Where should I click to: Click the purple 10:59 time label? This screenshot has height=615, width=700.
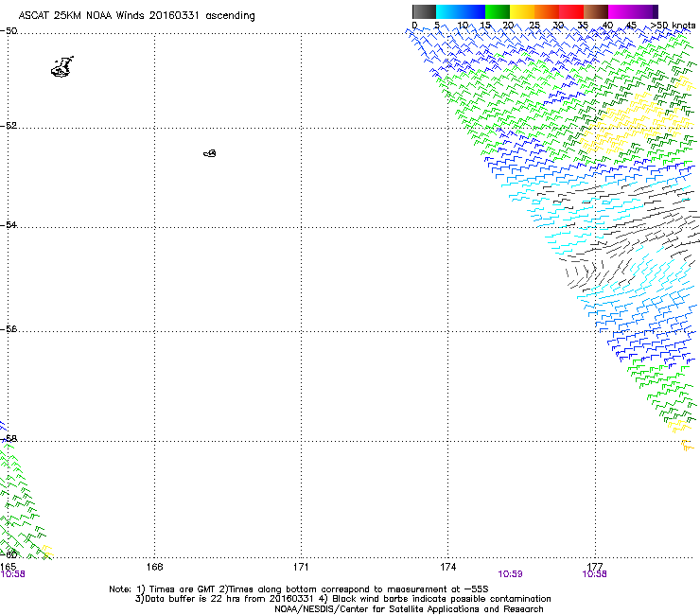(x=510, y=574)
